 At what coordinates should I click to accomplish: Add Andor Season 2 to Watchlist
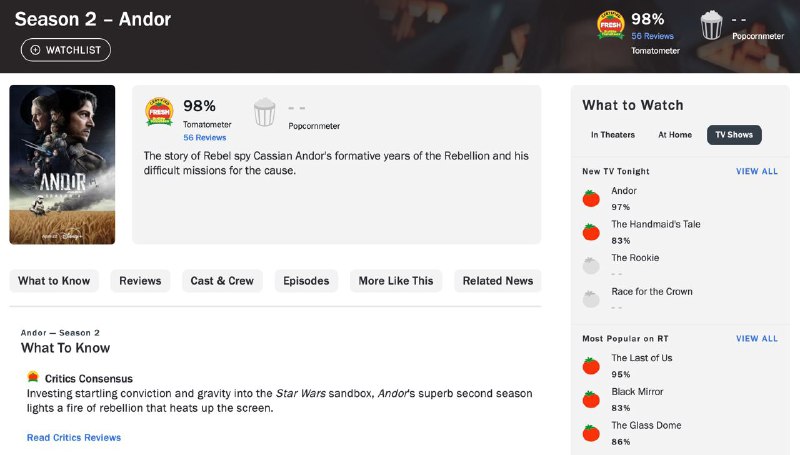66,50
